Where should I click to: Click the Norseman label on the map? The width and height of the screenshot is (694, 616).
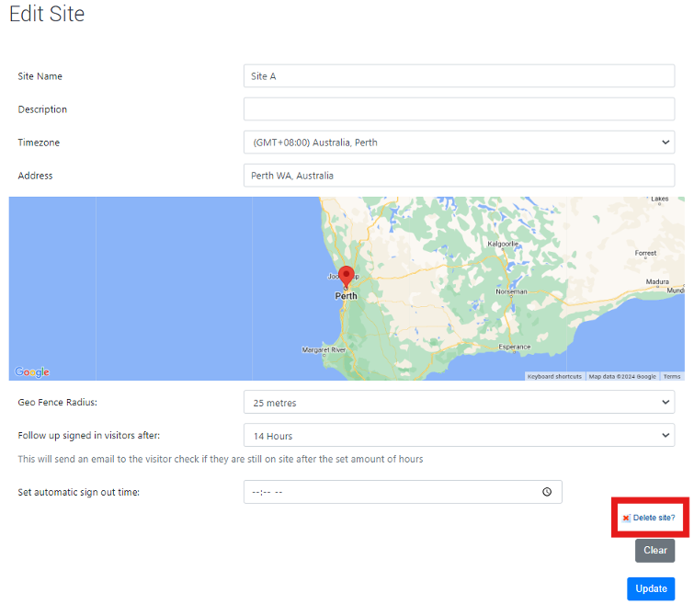point(511,291)
